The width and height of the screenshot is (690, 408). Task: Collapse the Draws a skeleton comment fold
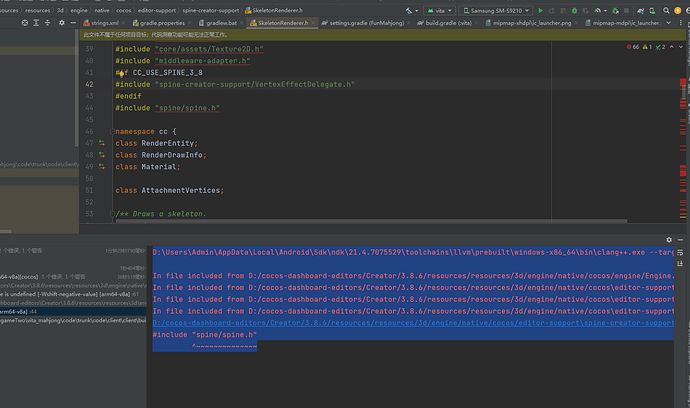tap(112, 214)
